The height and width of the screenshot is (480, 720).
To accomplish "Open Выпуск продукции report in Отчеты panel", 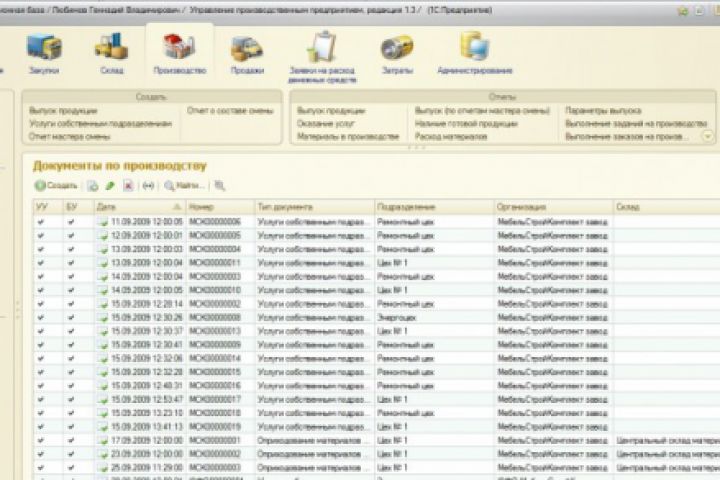I will tap(331, 111).
